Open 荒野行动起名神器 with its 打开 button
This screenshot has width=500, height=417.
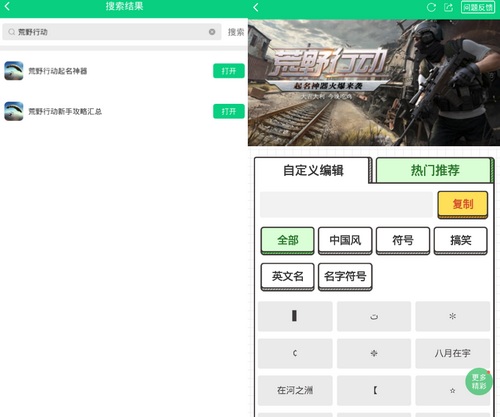pyautogui.click(x=229, y=71)
